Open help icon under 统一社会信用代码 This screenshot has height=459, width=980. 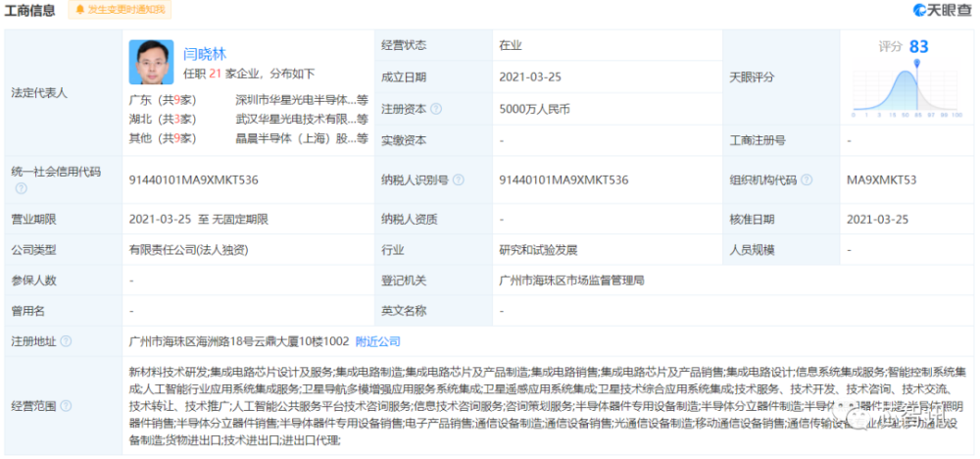22,187
